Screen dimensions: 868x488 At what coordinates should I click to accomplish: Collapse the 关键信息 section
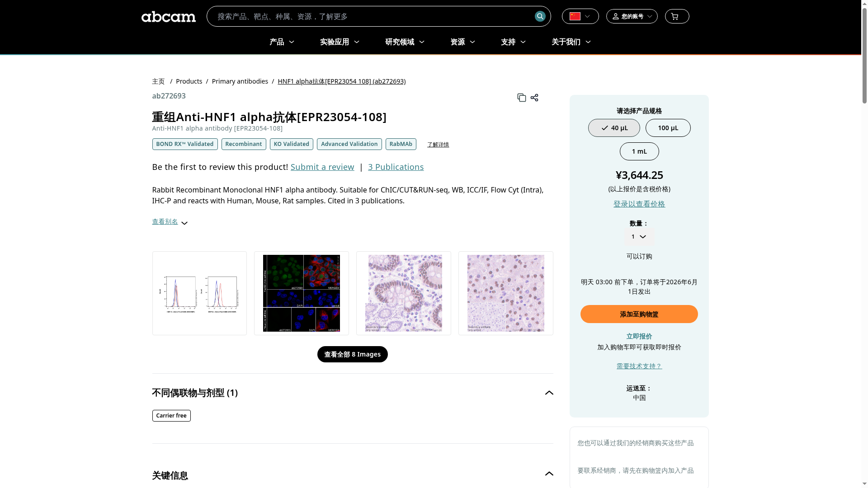(549, 474)
